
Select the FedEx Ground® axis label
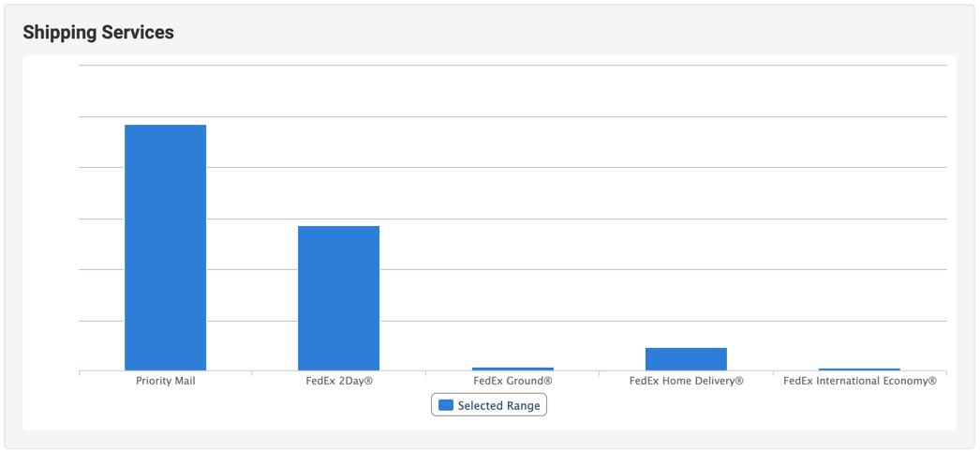pos(512,381)
